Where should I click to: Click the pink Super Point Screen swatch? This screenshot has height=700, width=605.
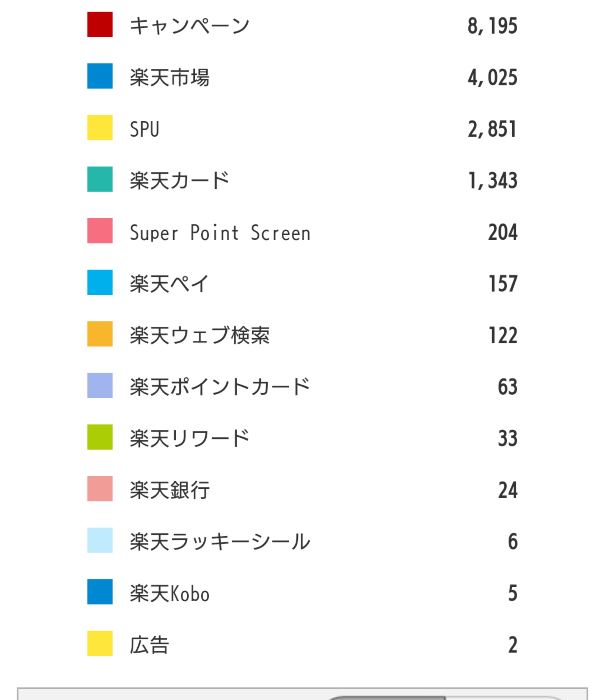point(100,231)
